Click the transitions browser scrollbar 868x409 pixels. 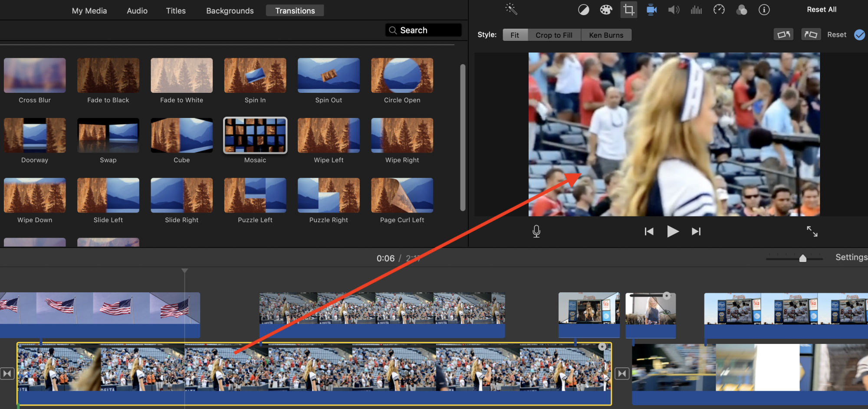(x=463, y=137)
